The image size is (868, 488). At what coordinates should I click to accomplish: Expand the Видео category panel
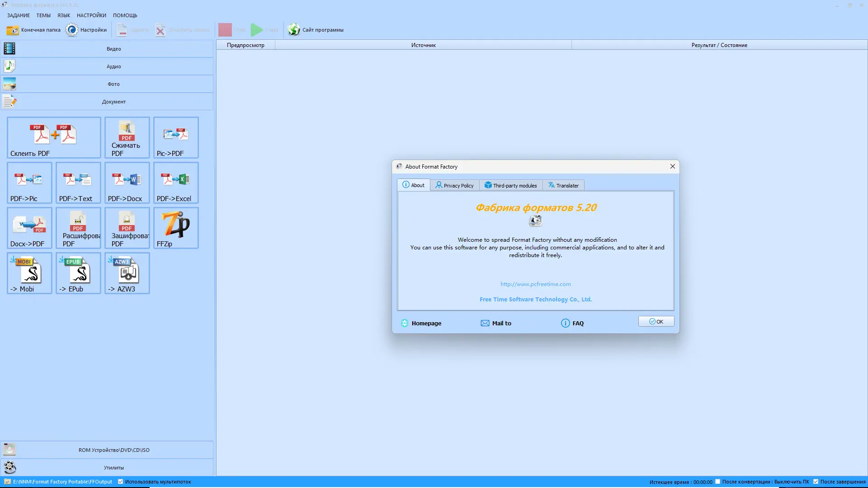[x=113, y=49]
